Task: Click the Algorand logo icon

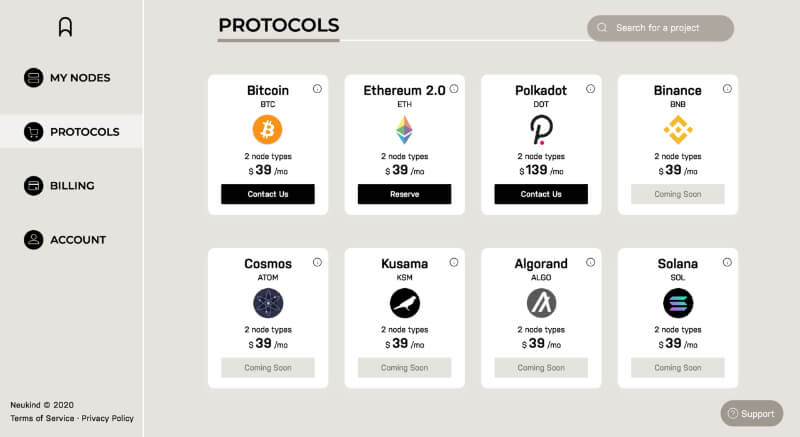Action: click(x=541, y=303)
